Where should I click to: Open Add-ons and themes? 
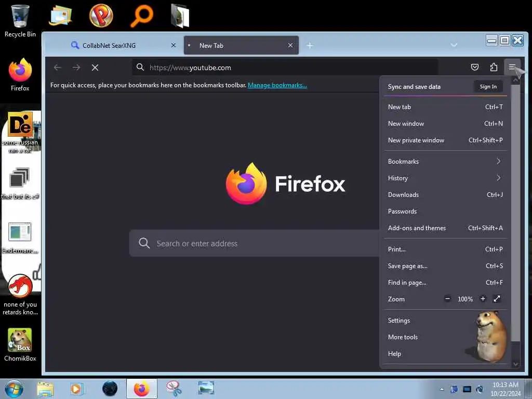[445, 228]
